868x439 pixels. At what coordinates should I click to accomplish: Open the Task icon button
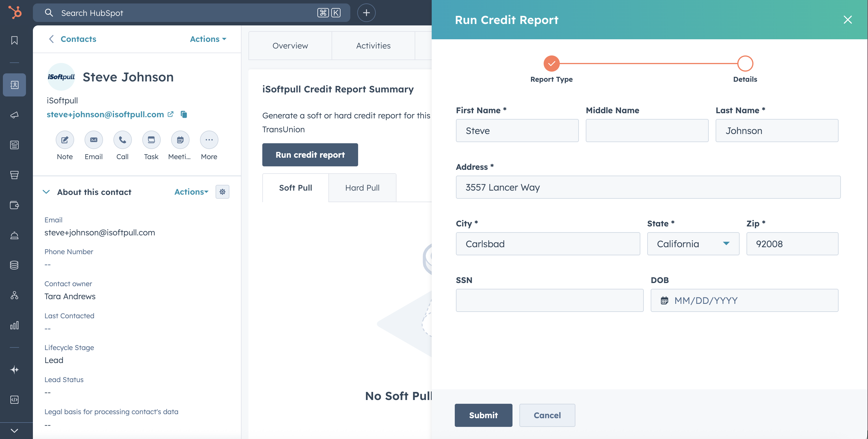[x=151, y=139]
